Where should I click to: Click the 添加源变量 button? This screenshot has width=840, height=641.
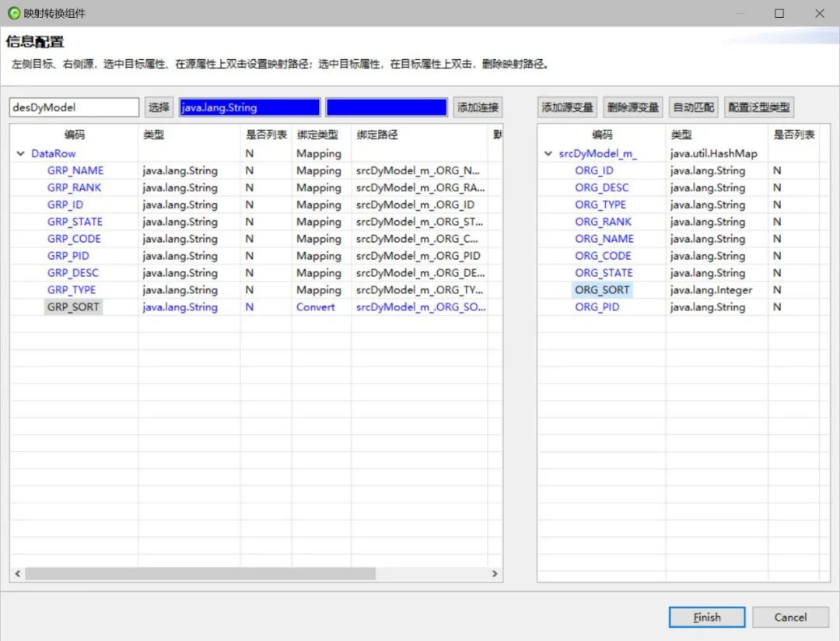(567, 107)
